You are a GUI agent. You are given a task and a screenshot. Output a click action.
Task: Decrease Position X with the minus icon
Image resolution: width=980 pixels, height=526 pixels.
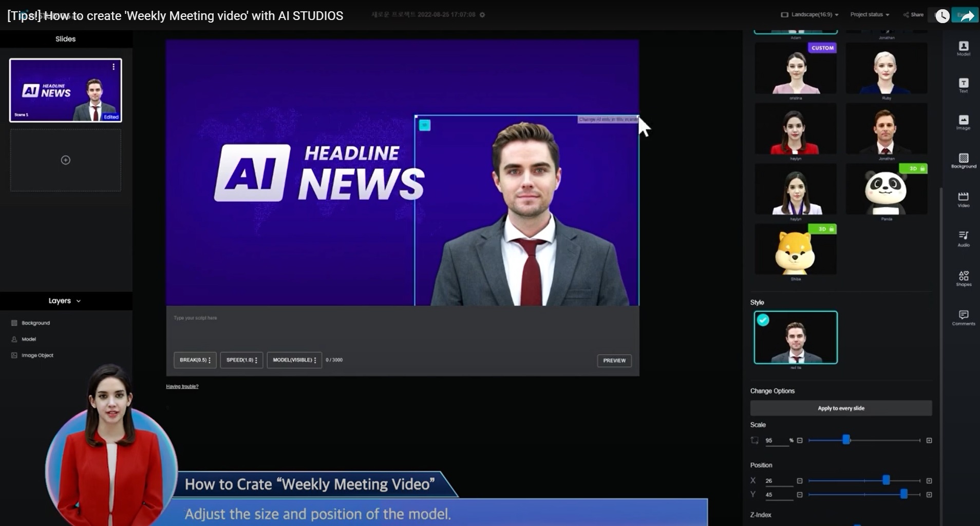coord(800,481)
